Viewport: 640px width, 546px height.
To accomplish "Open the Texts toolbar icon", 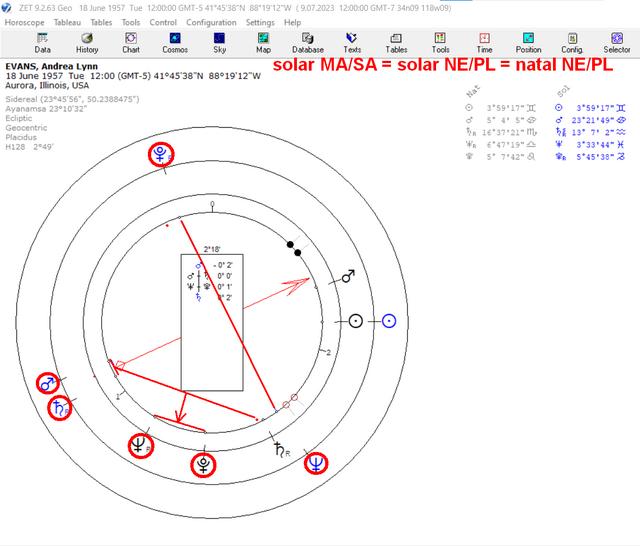I will point(352,43).
